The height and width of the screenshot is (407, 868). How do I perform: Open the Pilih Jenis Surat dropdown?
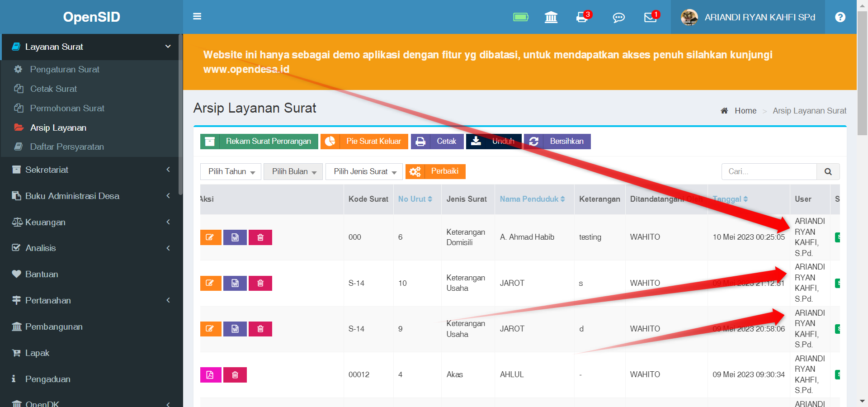(363, 171)
